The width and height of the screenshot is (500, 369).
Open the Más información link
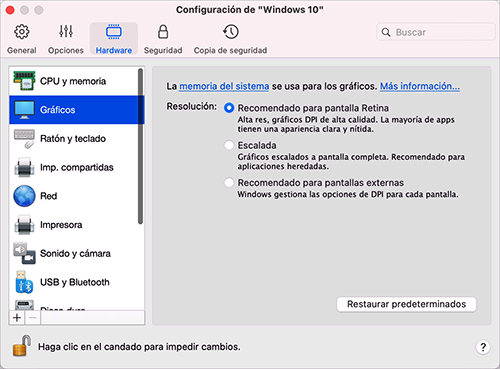pyautogui.click(x=420, y=86)
